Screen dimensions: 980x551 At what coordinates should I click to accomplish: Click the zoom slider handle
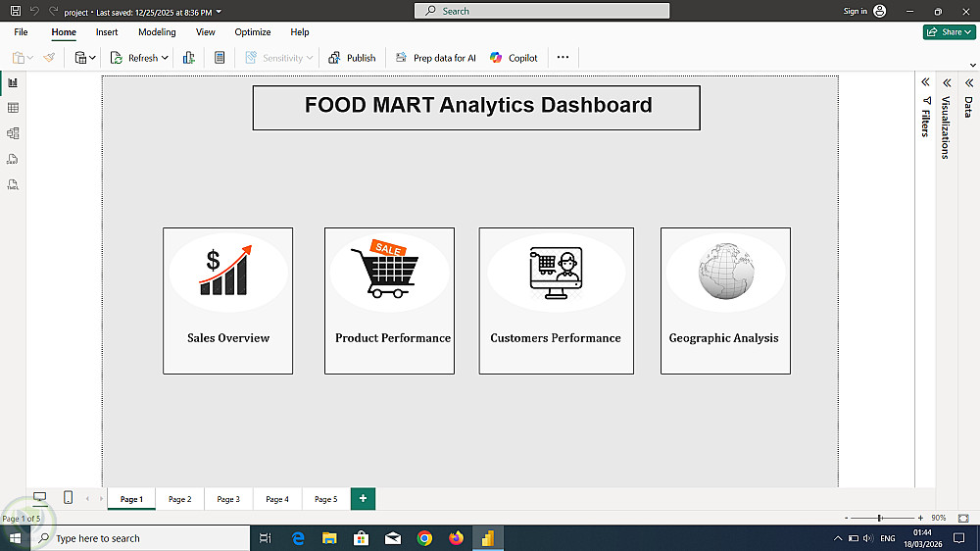pos(880,518)
